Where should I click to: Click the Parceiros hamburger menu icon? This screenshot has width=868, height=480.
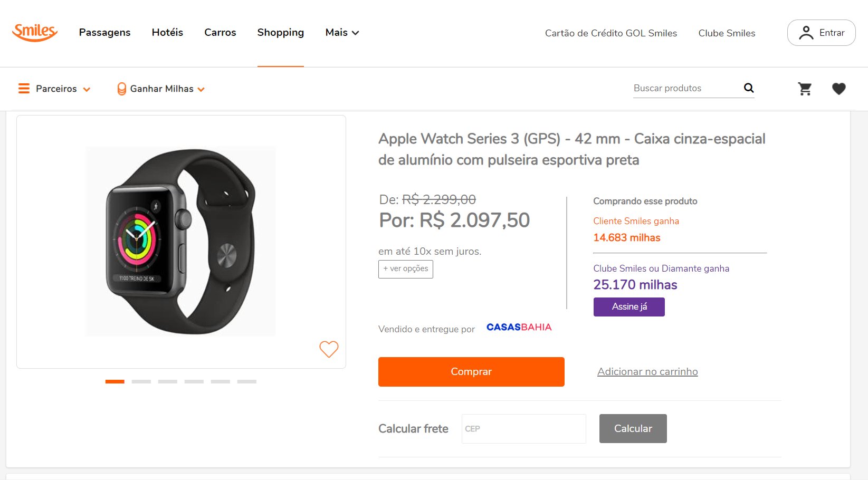(24, 89)
